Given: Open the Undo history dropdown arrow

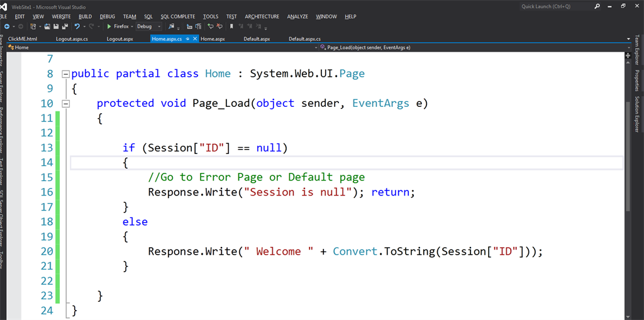Looking at the screenshot, I should 84,26.
